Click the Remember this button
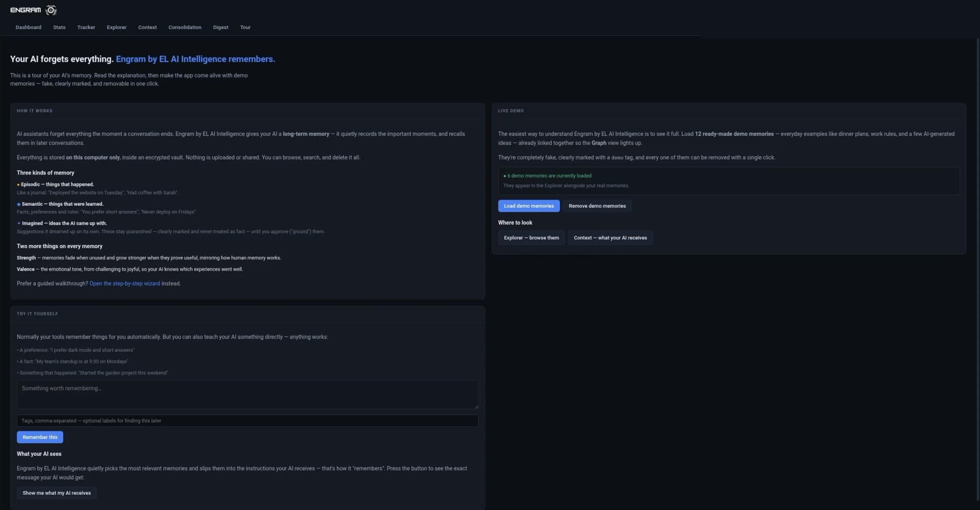980x510 pixels. [x=40, y=437]
